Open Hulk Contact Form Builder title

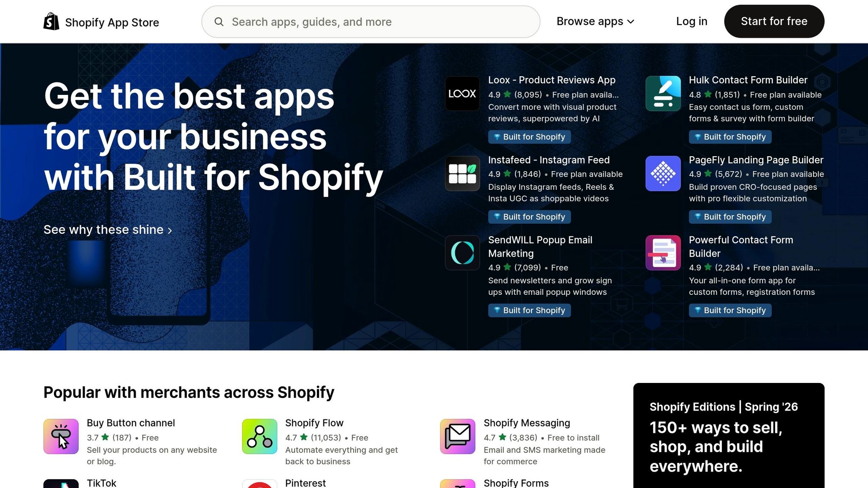click(748, 80)
